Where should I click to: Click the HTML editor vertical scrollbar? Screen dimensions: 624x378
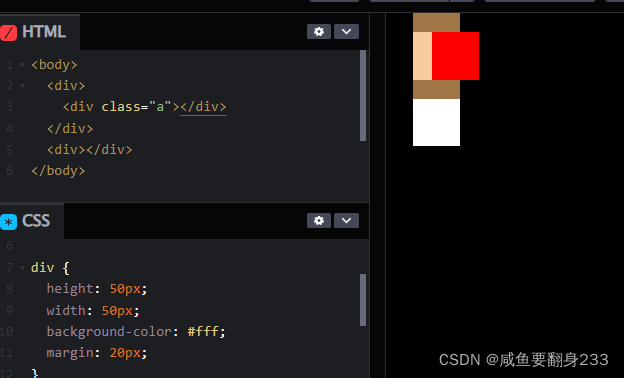[x=363, y=95]
